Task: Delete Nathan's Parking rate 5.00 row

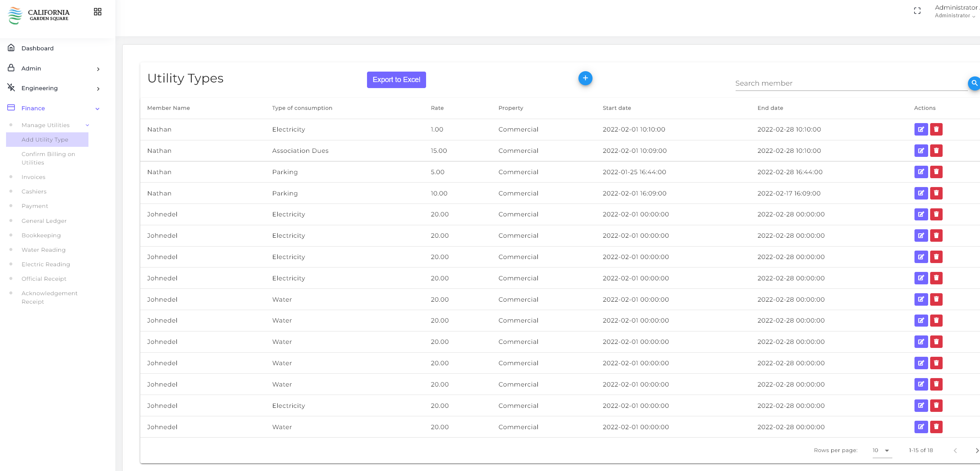Action: pos(936,172)
